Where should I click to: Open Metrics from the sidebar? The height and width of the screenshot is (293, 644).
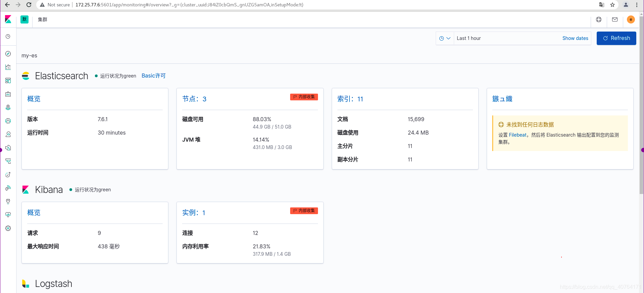pos(8,134)
